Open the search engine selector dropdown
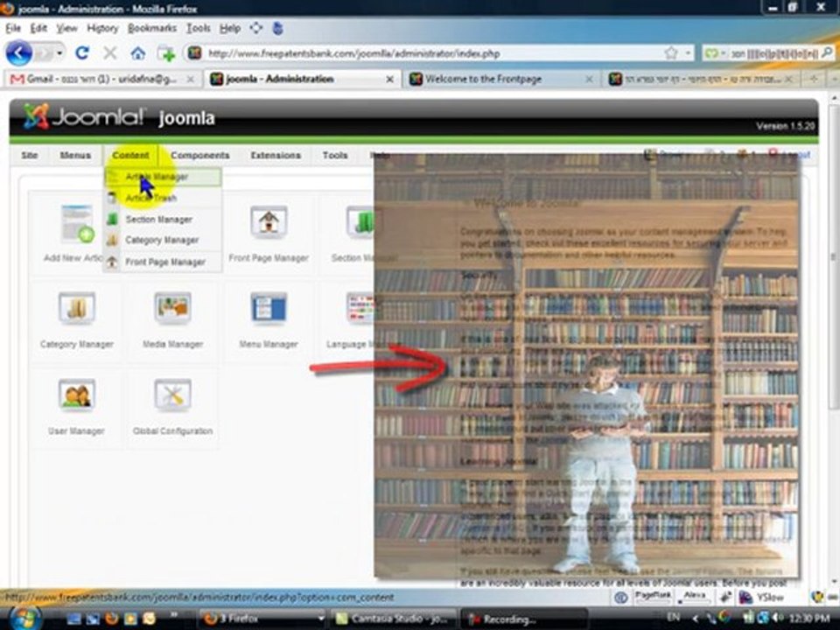The height and width of the screenshot is (630, 840). click(716, 53)
